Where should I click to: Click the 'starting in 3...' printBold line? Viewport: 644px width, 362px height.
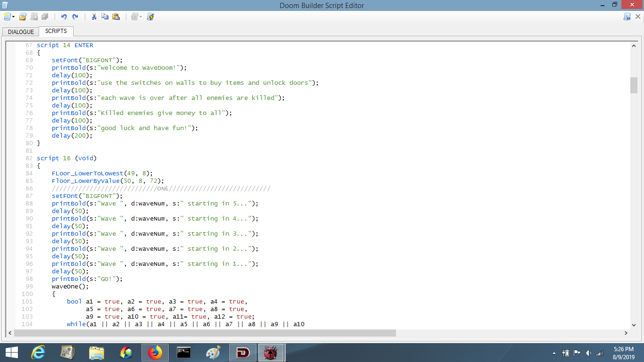pyautogui.click(x=155, y=234)
